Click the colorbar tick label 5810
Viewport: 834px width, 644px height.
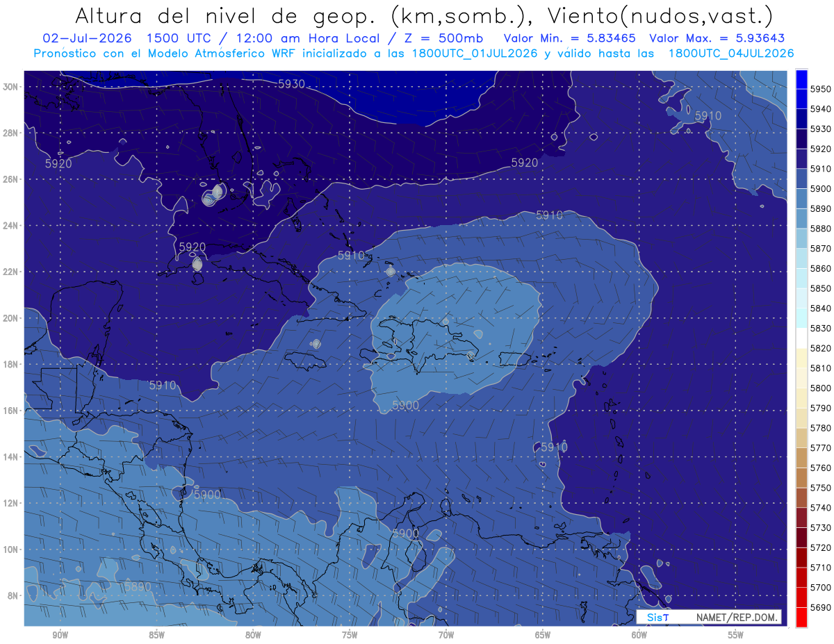pyautogui.click(x=821, y=368)
